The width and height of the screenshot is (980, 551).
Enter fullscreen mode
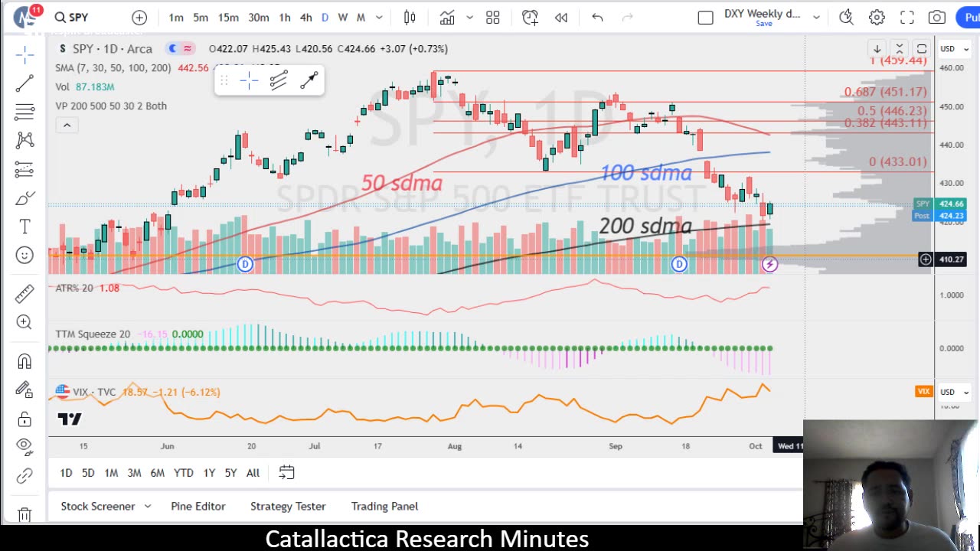click(x=907, y=17)
